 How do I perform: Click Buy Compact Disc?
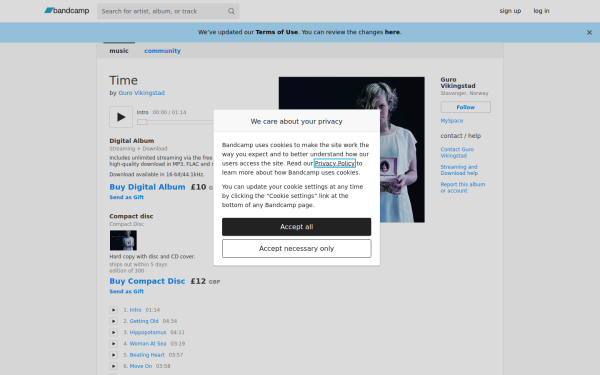[147, 281]
